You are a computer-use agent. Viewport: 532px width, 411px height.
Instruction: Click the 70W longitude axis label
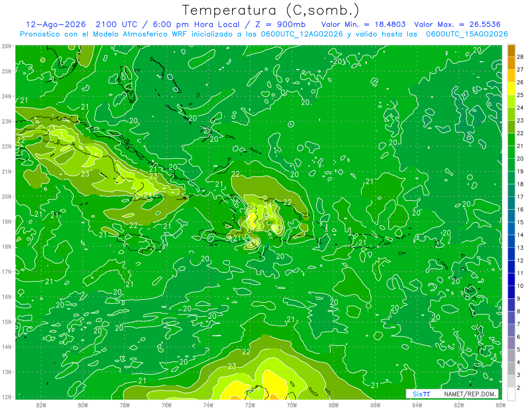(292, 405)
